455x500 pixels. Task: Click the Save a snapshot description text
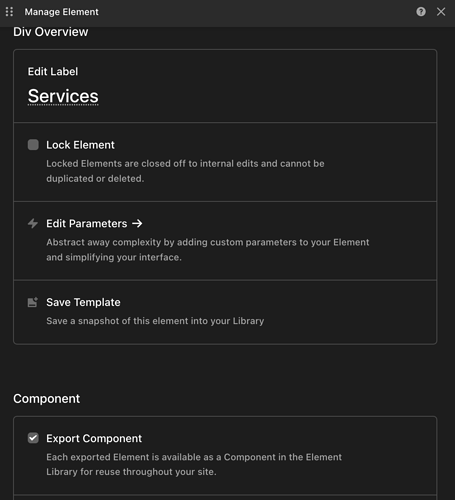[155, 321]
